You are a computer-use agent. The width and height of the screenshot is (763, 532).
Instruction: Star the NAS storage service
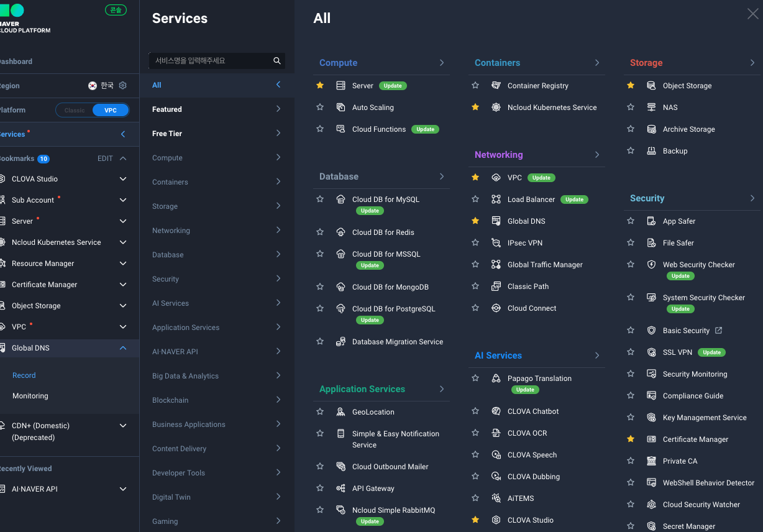631,108
